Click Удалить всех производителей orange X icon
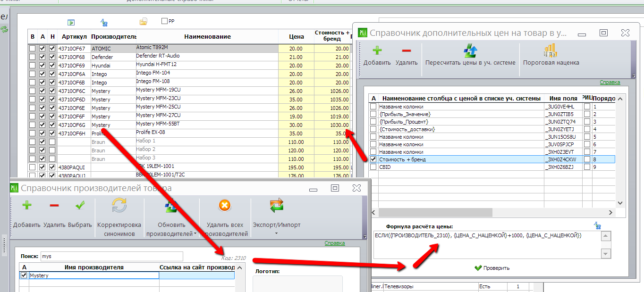Screen dimensions: 644x292 tap(225, 205)
